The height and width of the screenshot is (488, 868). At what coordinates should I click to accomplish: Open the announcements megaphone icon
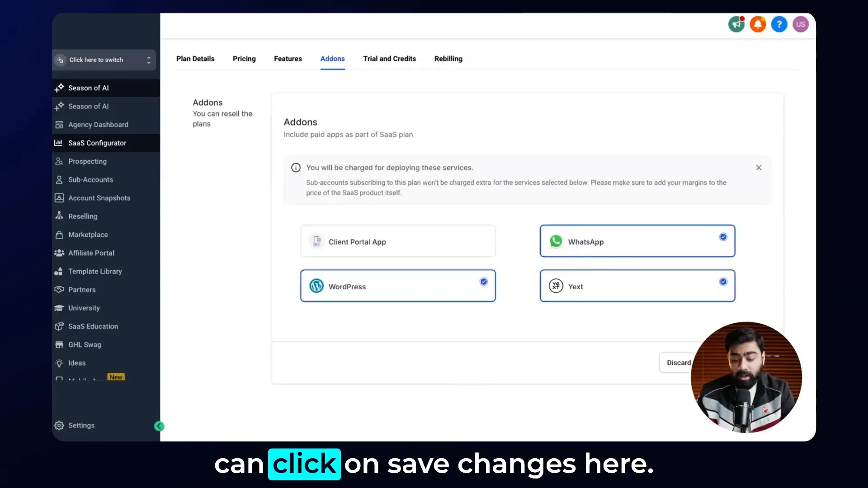point(736,24)
